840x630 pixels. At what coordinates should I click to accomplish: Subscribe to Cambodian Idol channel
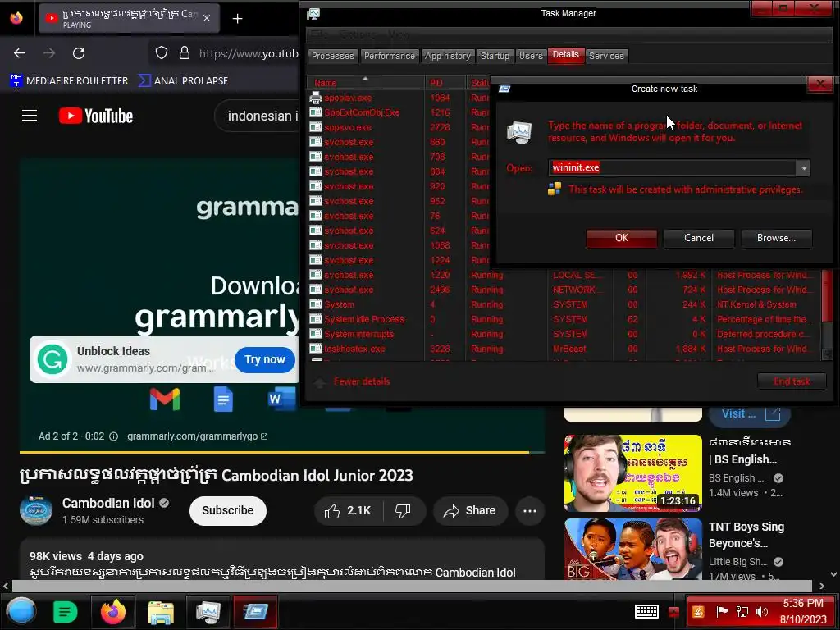pos(228,510)
